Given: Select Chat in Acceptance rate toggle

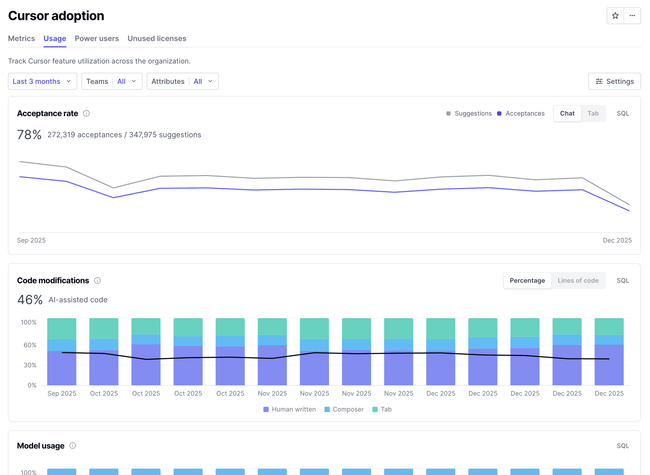Looking at the screenshot, I should pyautogui.click(x=567, y=114).
